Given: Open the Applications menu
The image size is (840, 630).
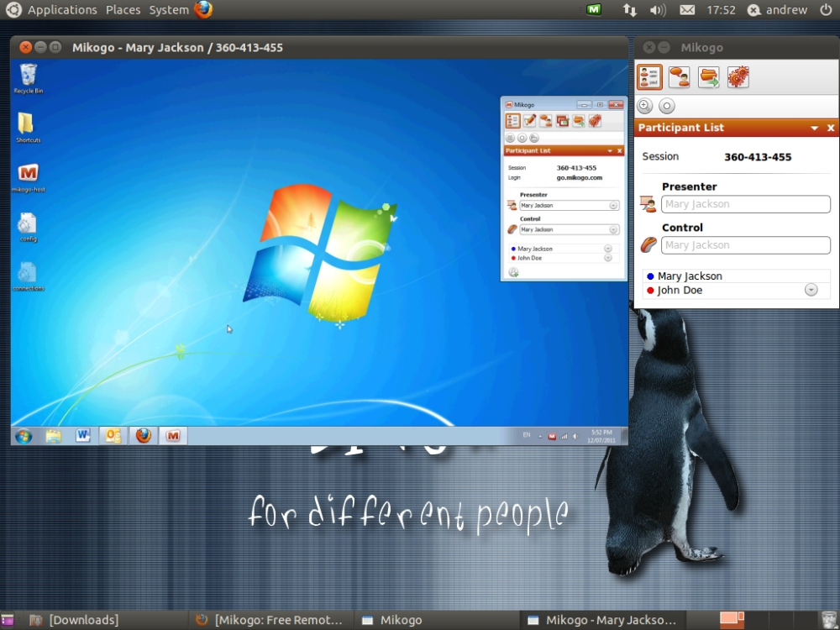Looking at the screenshot, I should pos(62,9).
